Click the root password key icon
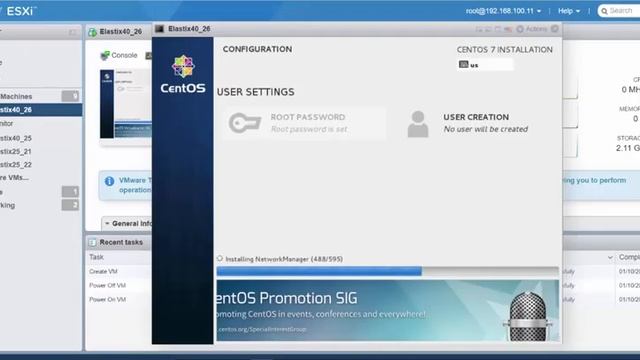 click(244, 123)
